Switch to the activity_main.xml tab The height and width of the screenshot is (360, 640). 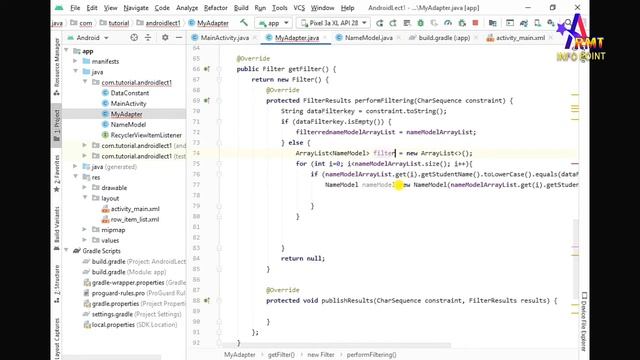tap(520, 38)
